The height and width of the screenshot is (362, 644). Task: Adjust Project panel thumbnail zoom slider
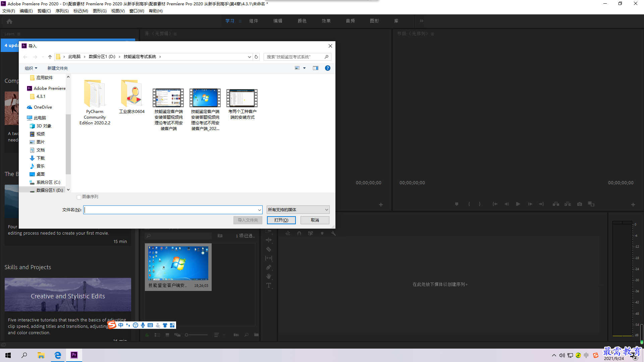click(x=197, y=335)
